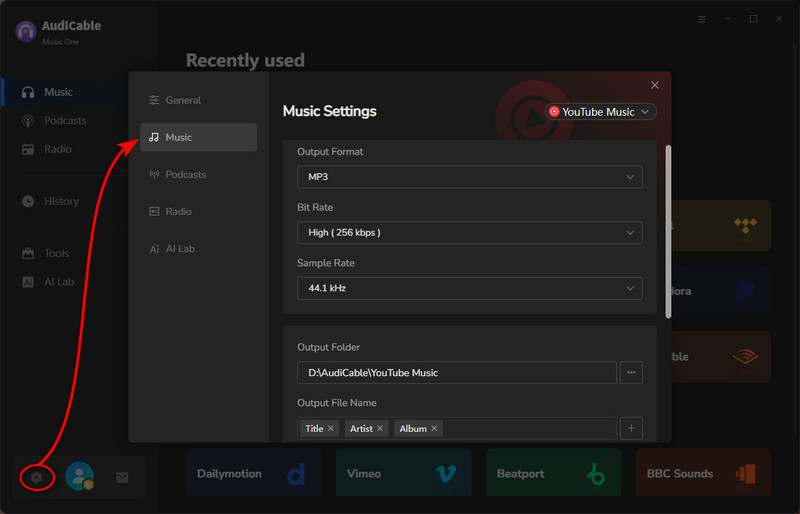Expand the Bit Rate dropdown

[469, 233]
